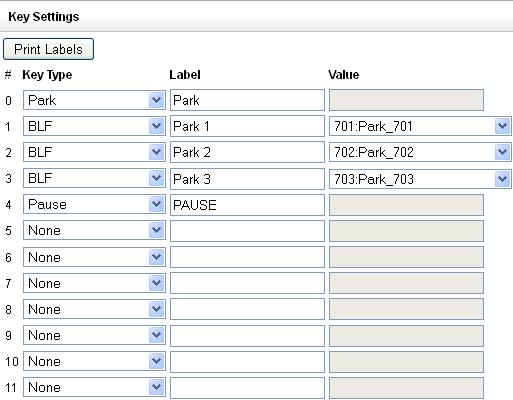Open the Pause Key Type dropdown, key 4

[x=94, y=204]
